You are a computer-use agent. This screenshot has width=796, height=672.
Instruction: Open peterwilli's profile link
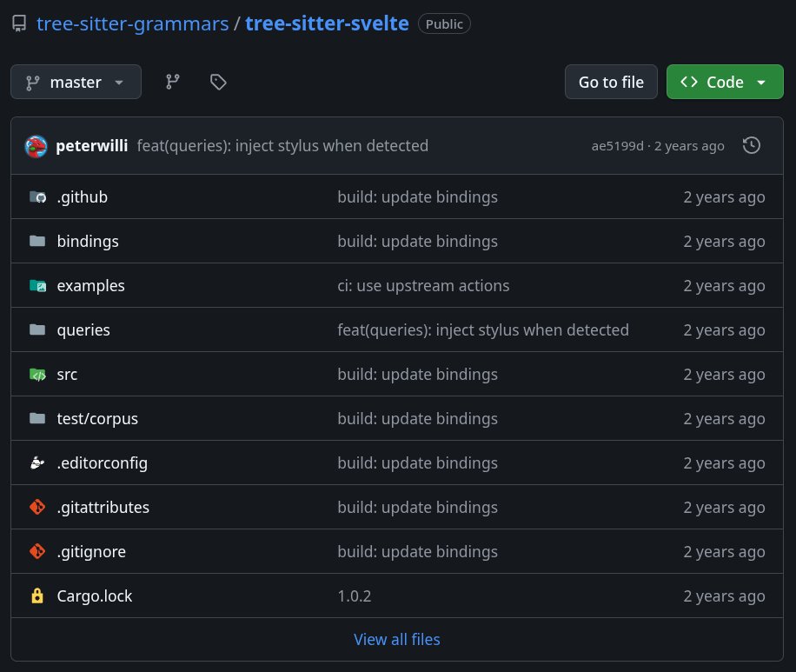[92, 146]
